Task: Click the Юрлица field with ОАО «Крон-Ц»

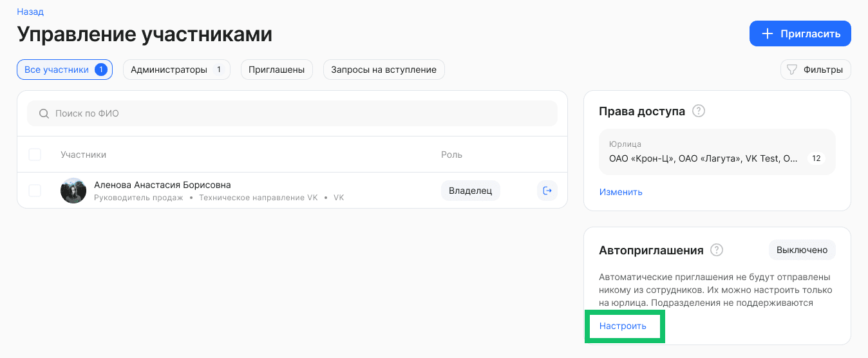Action: point(717,152)
